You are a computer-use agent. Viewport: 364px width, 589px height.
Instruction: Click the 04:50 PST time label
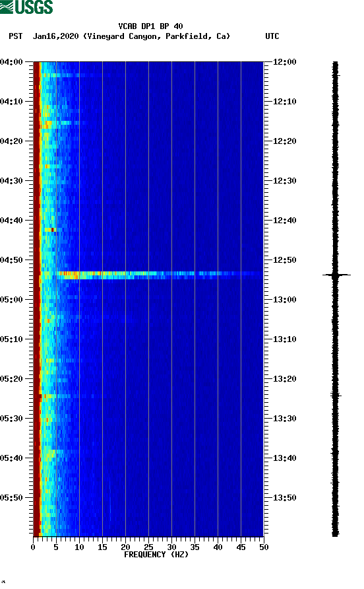click(11, 260)
